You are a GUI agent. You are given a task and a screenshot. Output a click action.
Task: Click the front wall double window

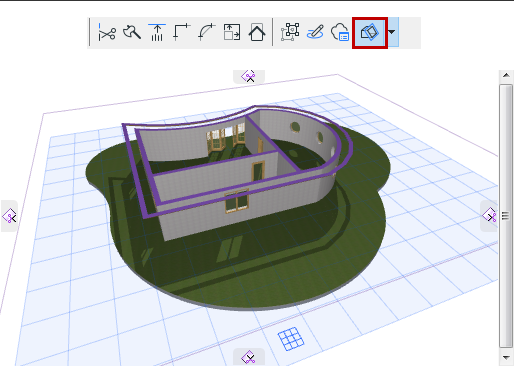pos(237,201)
